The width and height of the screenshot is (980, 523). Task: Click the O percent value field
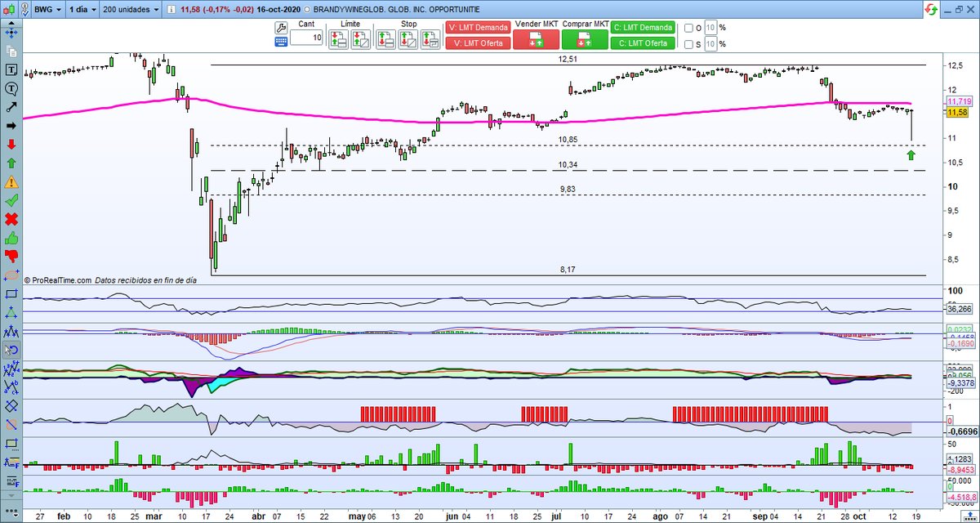click(710, 28)
